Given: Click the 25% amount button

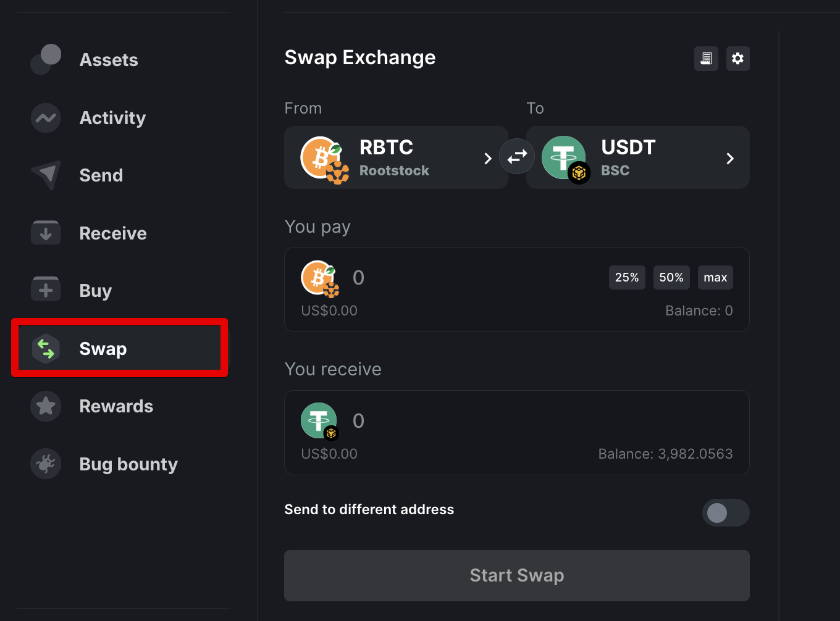Looking at the screenshot, I should pyautogui.click(x=627, y=278).
